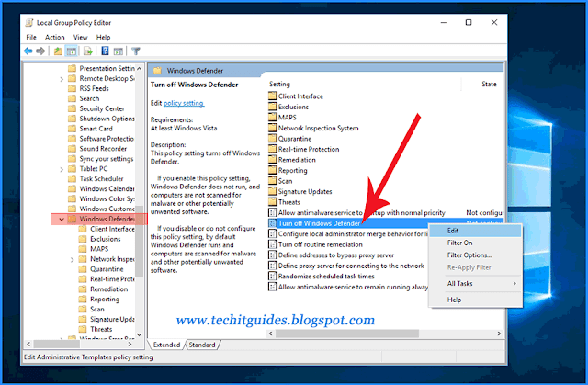Choose Filter On in the context menu
The height and width of the screenshot is (385, 588).
(x=475, y=243)
